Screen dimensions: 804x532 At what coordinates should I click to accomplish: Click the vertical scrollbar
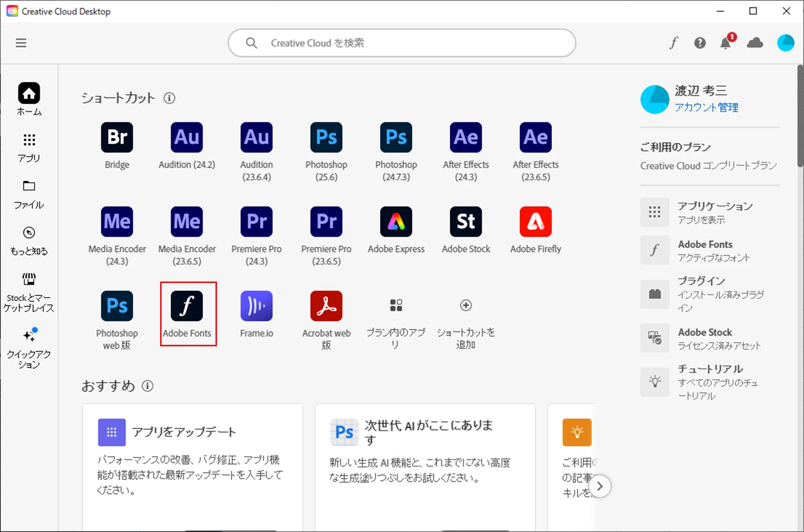[x=800, y=116]
